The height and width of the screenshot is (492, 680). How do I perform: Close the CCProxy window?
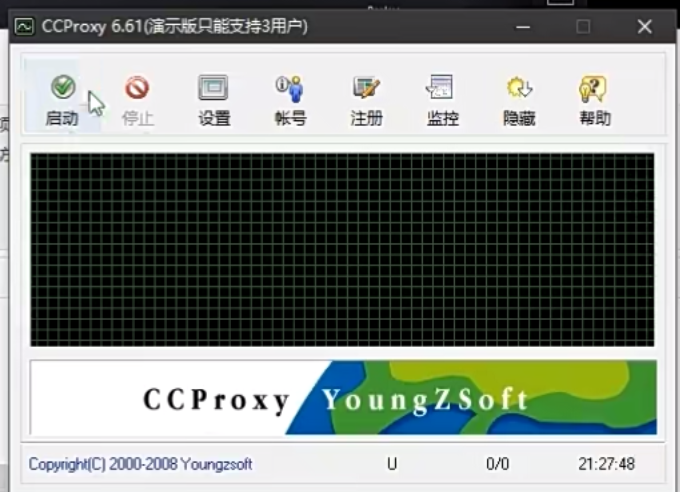[645, 27]
